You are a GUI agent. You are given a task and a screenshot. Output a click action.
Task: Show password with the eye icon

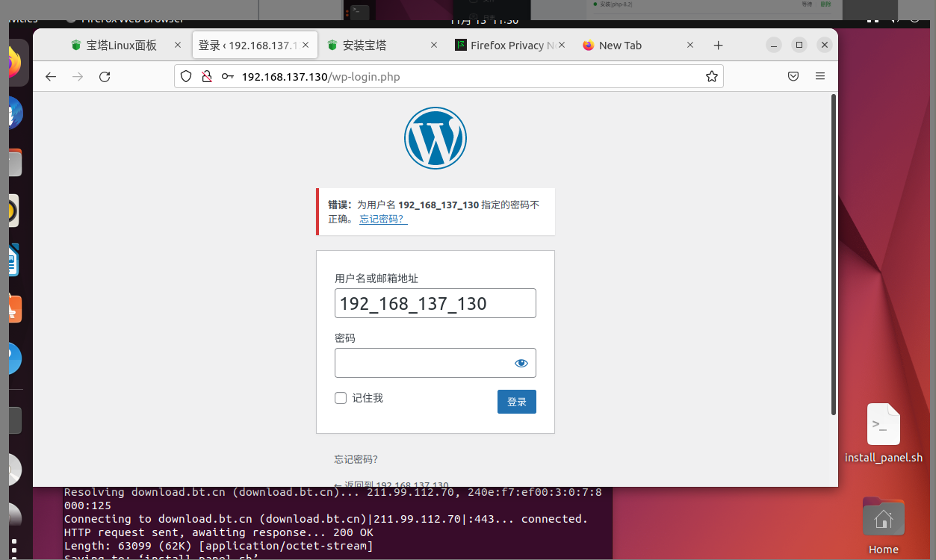click(521, 363)
